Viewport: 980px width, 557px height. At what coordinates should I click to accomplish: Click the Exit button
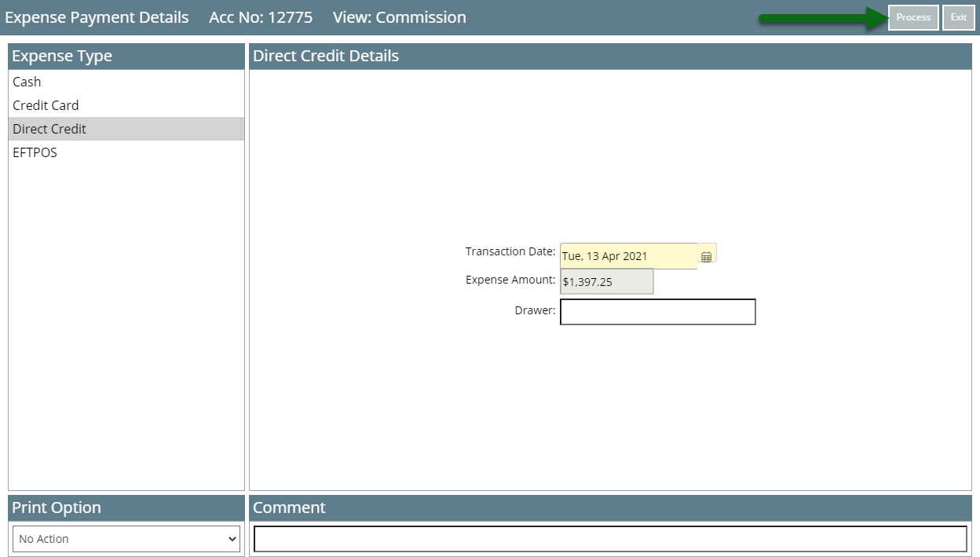958,17
